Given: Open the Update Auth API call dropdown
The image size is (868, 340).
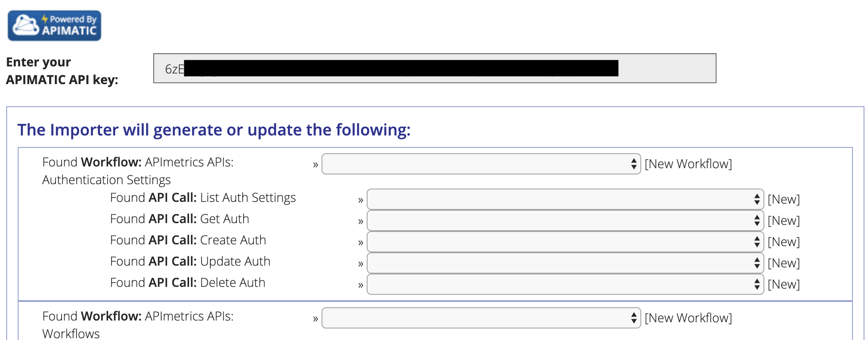Looking at the screenshot, I should (565, 263).
